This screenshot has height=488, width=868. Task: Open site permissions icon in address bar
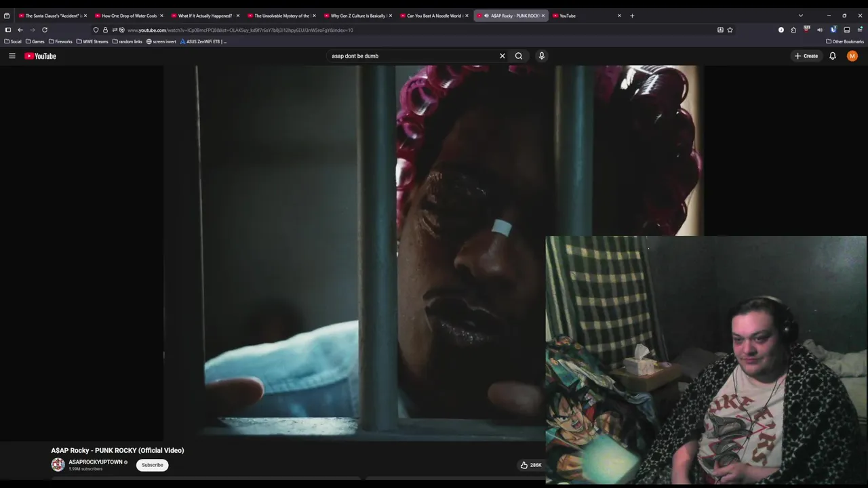pos(115,30)
